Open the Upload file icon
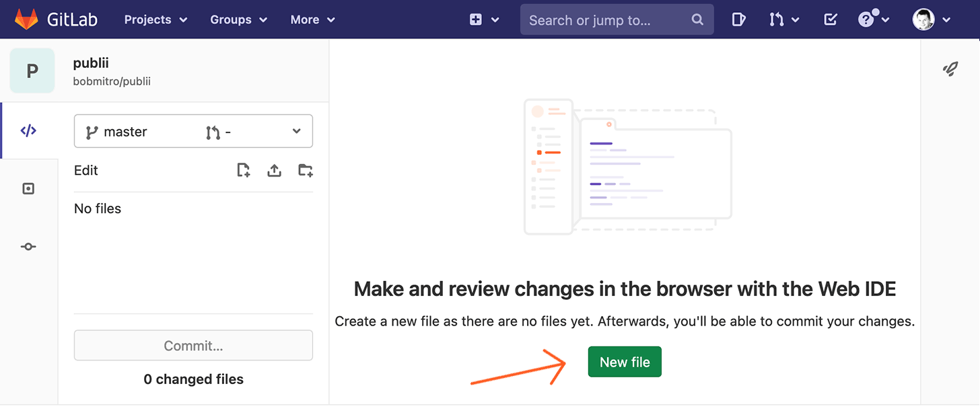The width and height of the screenshot is (980, 419). tap(274, 170)
